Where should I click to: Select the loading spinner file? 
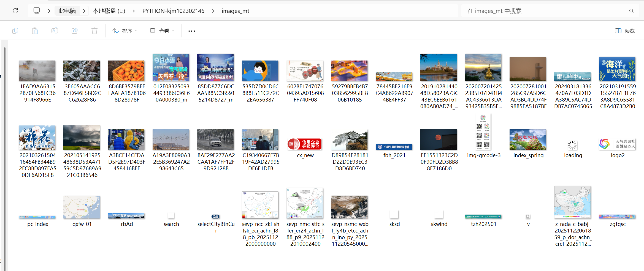(x=572, y=145)
